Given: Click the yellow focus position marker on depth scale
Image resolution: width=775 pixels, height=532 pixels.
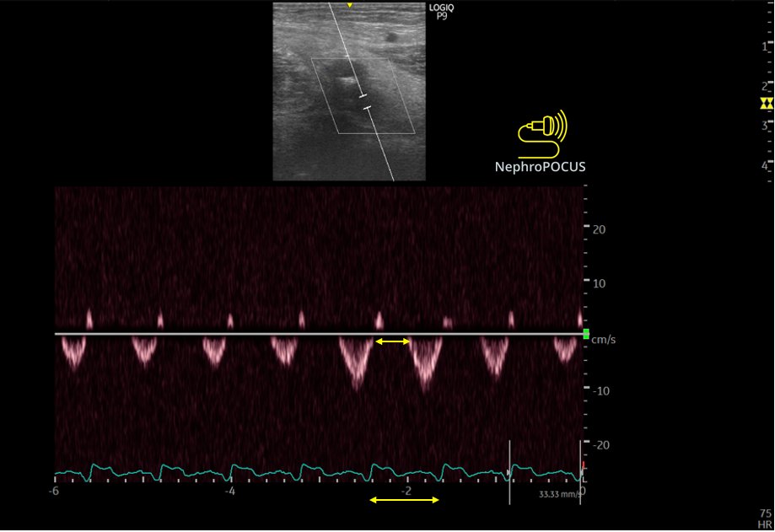Looking at the screenshot, I should (x=766, y=103).
